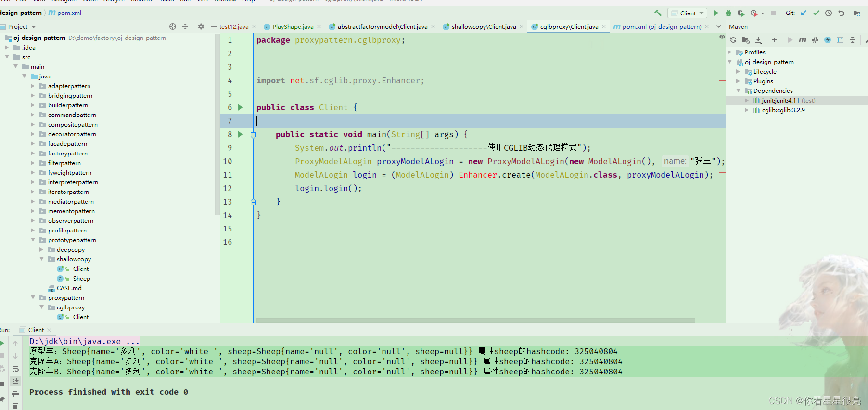The width and height of the screenshot is (868, 410).
Task: Locate current file in Project panel
Action: point(173,26)
